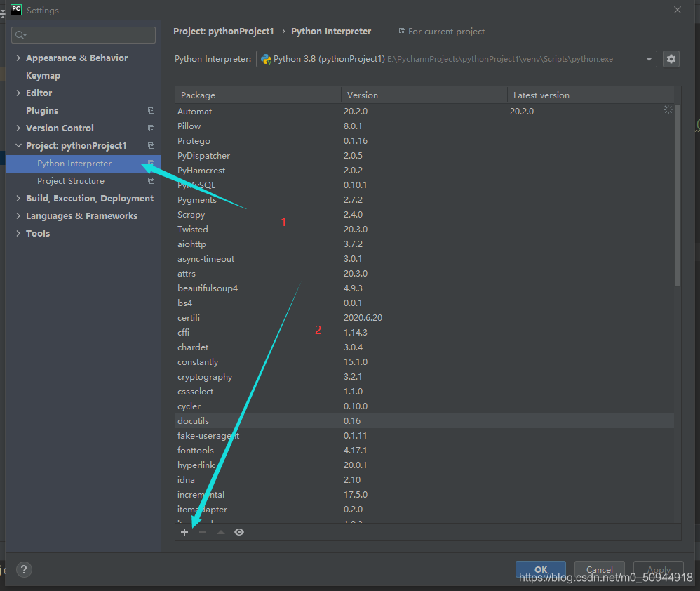
Task: Click the icon beside Project Structure
Action: pyautogui.click(x=151, y=181)
